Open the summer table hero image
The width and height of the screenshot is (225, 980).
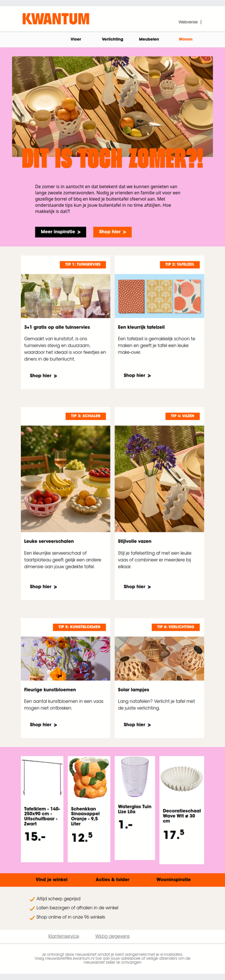112,107
